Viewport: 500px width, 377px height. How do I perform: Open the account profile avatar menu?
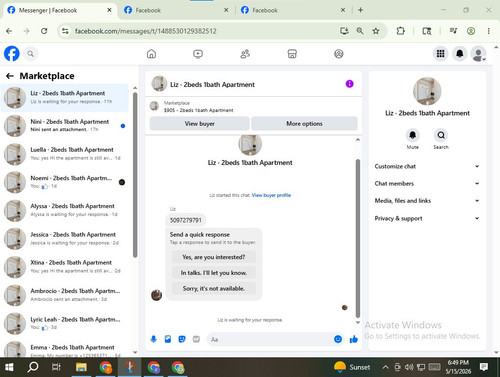(x=478, y=54)
